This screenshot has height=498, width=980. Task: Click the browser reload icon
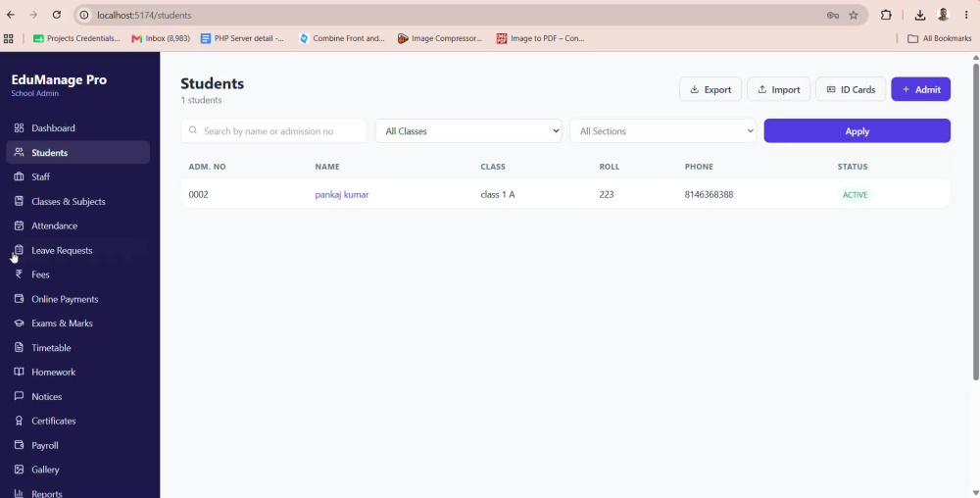pyautogui.click(x=56, y=15)
